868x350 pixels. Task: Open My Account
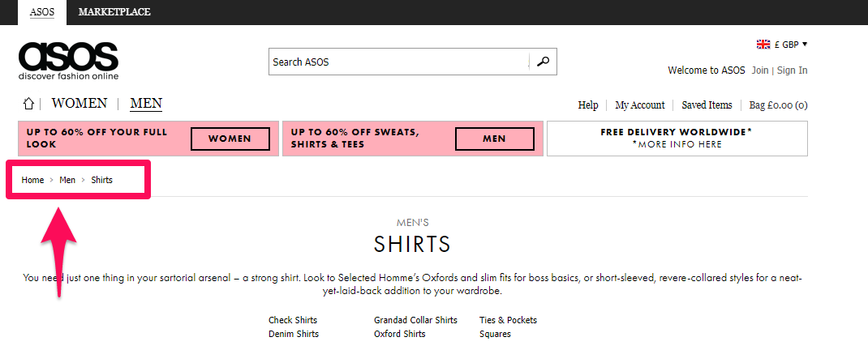(x=640, y=105)
